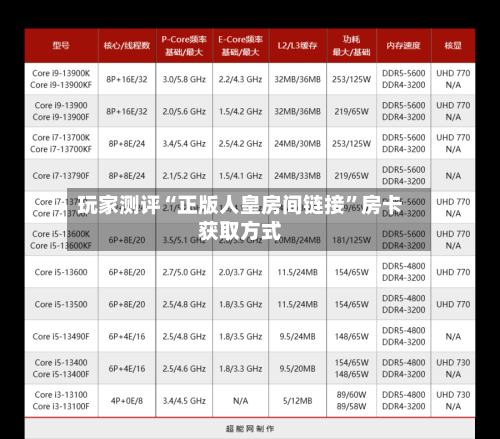Click 6P+8E/20 in the i5-13600 row
This screenshot has width=500, height=439.
pyautogui.click(x=127, y=272)
